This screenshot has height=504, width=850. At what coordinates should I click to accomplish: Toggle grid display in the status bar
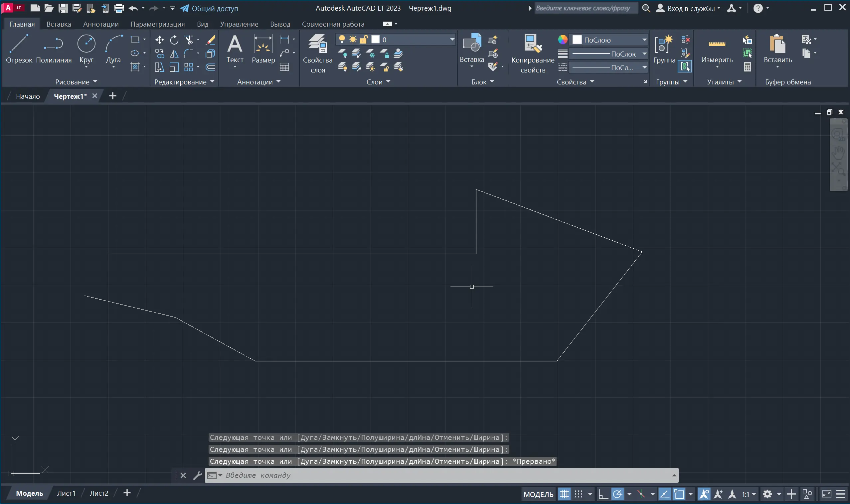tap(564, 494)
